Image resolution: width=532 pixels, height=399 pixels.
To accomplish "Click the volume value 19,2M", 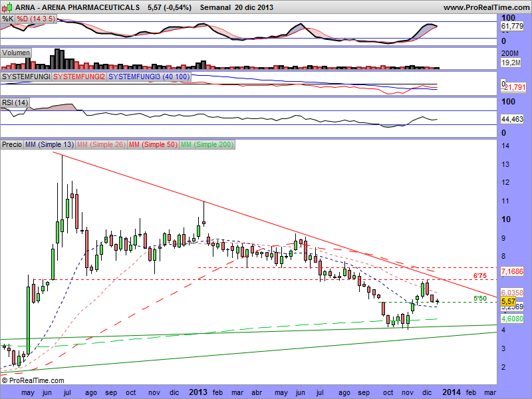I will tap(511, 63).
